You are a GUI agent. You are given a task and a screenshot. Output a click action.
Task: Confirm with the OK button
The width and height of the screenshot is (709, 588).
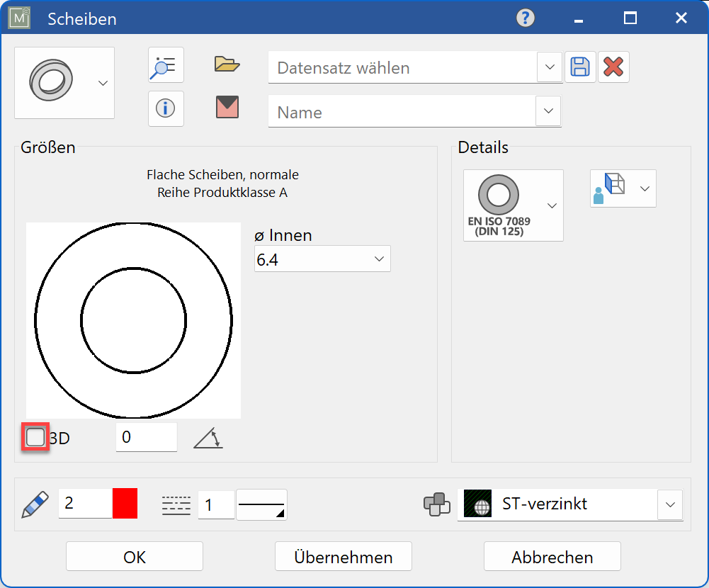pyautogui.click(x=133, y=556)
